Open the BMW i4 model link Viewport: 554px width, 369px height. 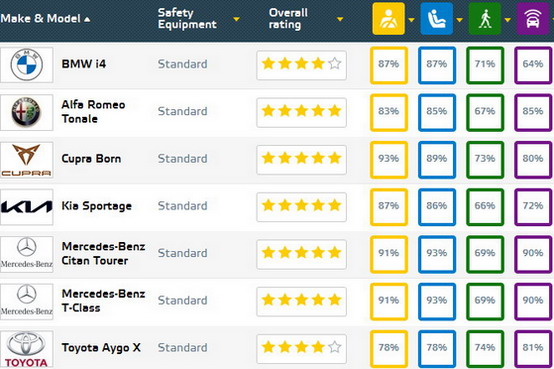pyautogui.click(x=84, y=64)
